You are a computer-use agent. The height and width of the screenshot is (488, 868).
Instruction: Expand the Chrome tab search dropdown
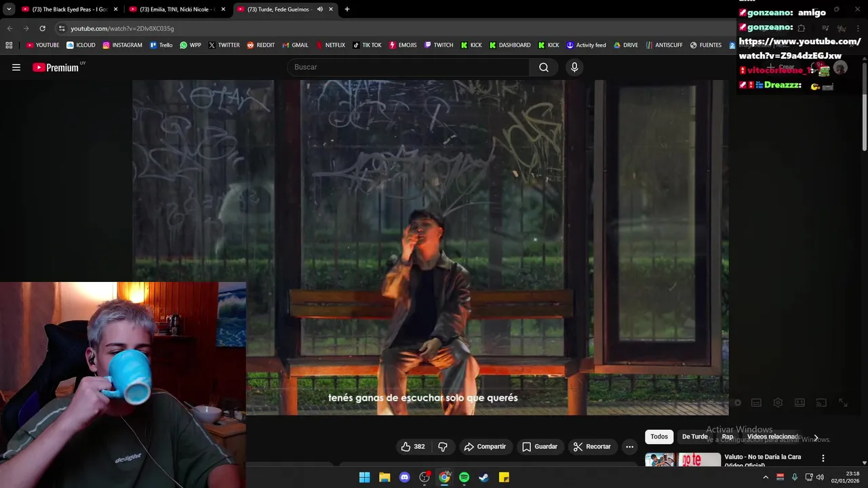tap(9, 9)
